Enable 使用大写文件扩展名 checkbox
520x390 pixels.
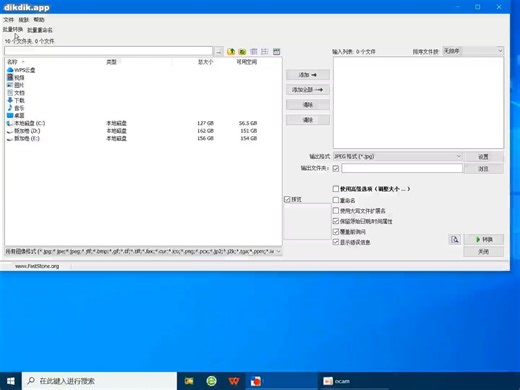tap(336, 211)
